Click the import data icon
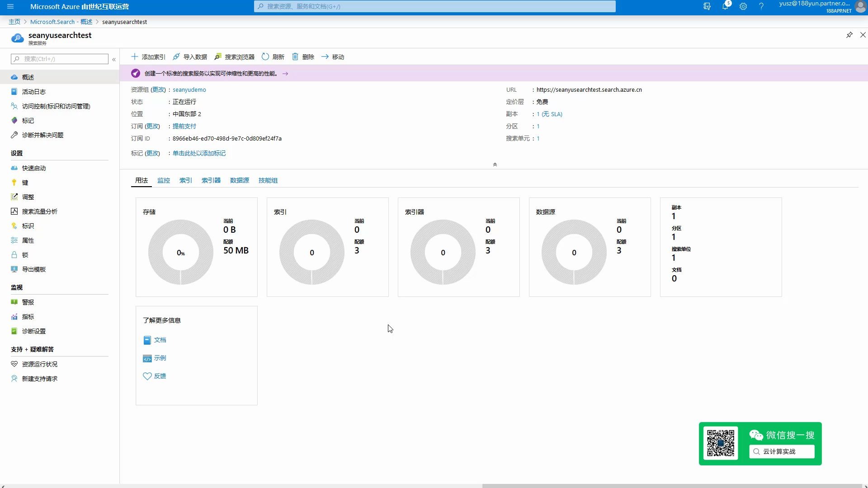 click(176, 56)
